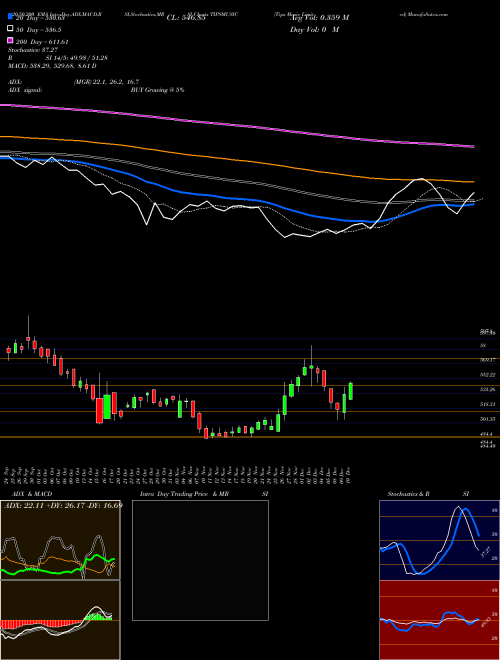The image size is (500, 660).
Task: Click the 'SI 14/3: 49.98 / 51.28' value
Action: [x=77, y=58]
